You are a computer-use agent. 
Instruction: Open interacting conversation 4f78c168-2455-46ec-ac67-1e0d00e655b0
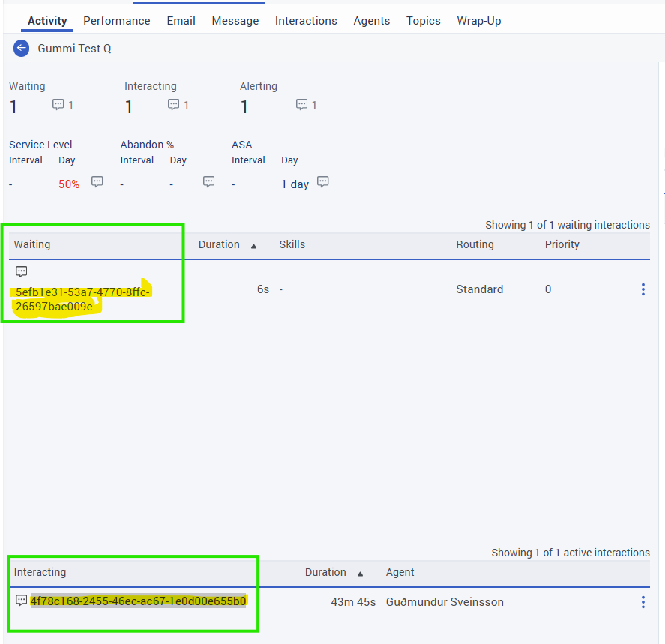138,601
